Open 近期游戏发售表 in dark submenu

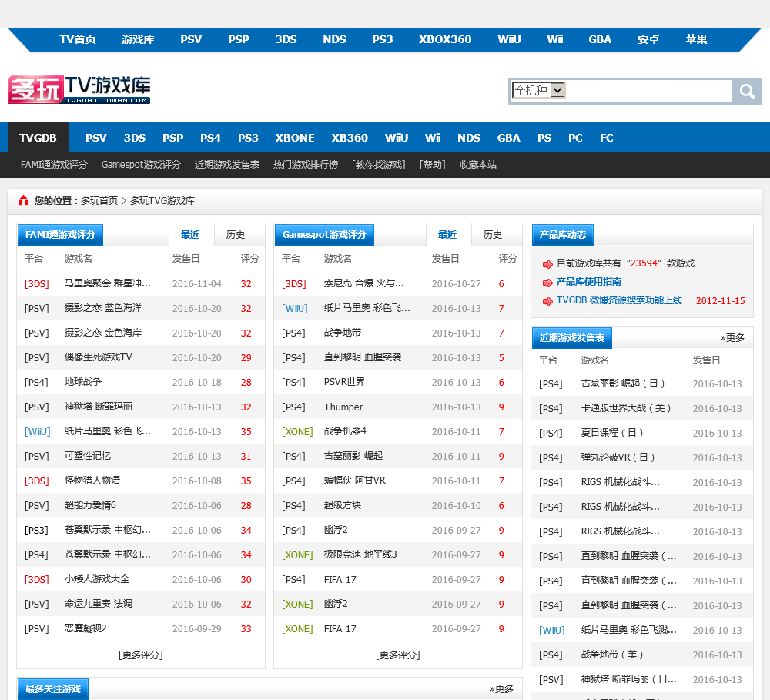[227, 165]
